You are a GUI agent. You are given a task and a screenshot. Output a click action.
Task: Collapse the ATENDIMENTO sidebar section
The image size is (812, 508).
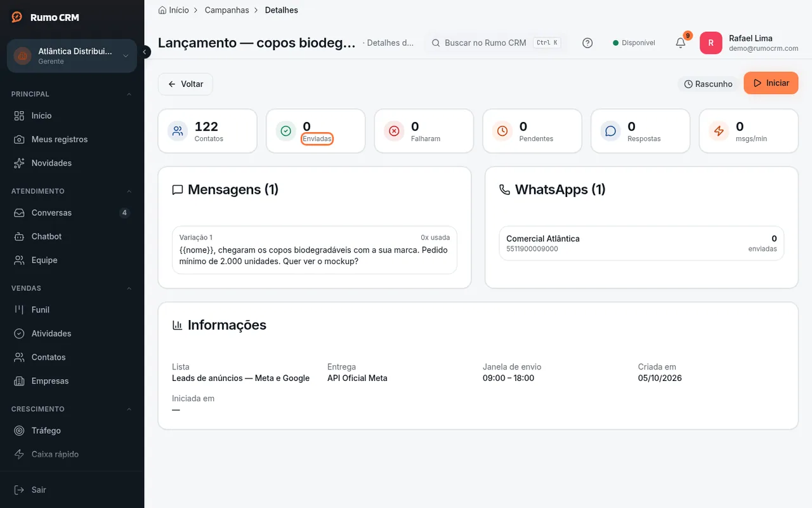[129, 191]
